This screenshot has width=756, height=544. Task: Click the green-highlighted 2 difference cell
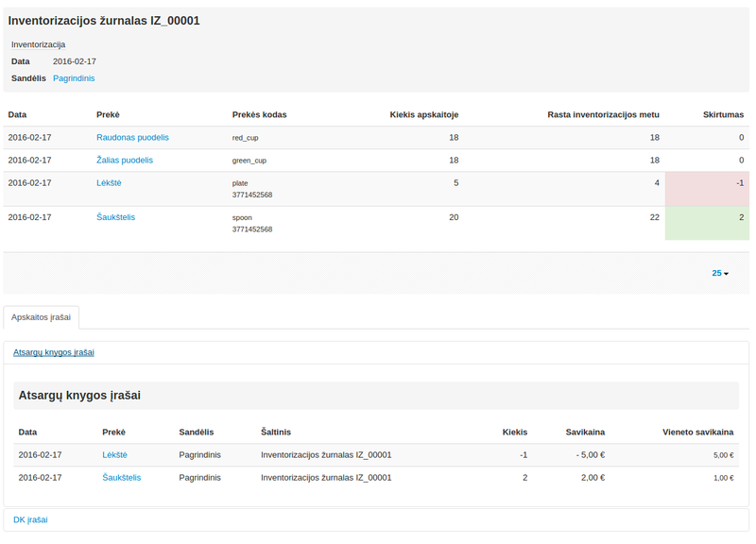click(x=707, y=223)
